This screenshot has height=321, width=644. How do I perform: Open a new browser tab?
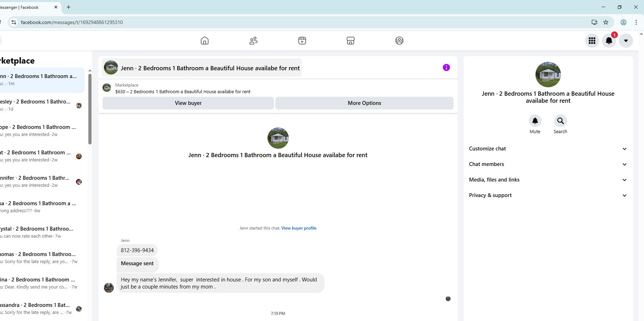(69, 7)
